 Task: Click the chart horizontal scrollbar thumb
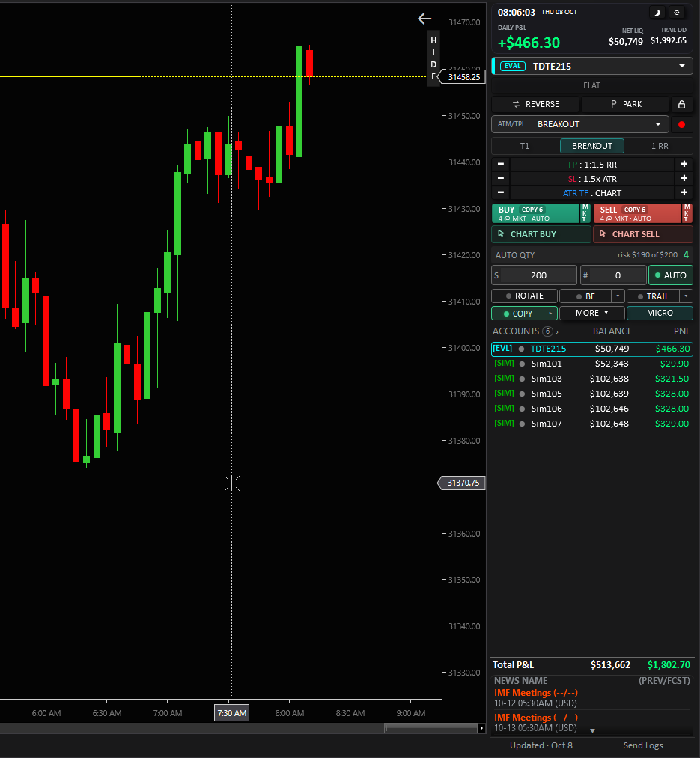[x=430, y=728]
